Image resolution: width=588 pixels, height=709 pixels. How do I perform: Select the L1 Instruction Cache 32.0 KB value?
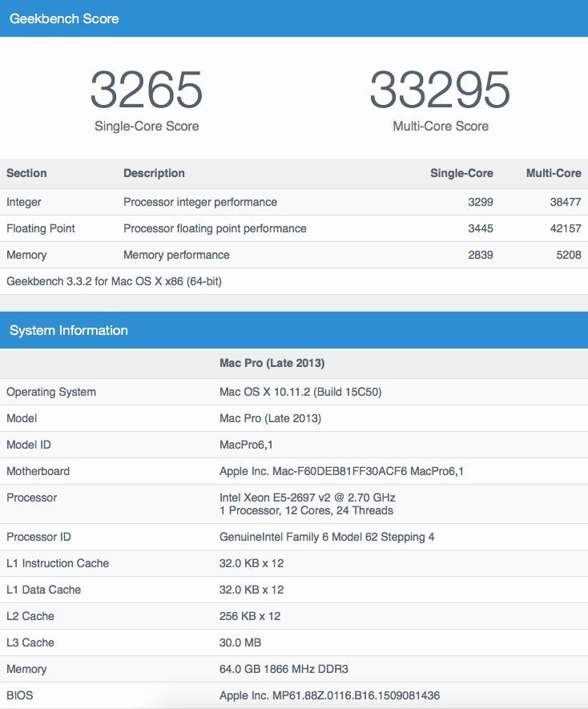(x=252, y=563)
